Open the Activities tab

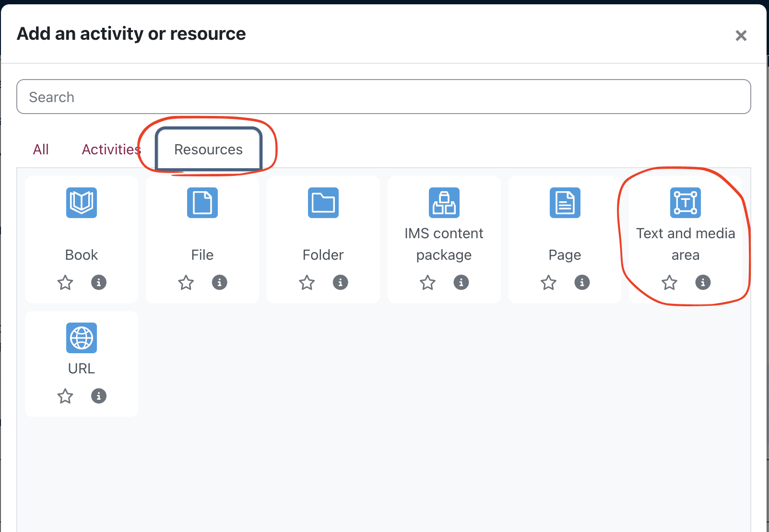click(x=111, y=150)
